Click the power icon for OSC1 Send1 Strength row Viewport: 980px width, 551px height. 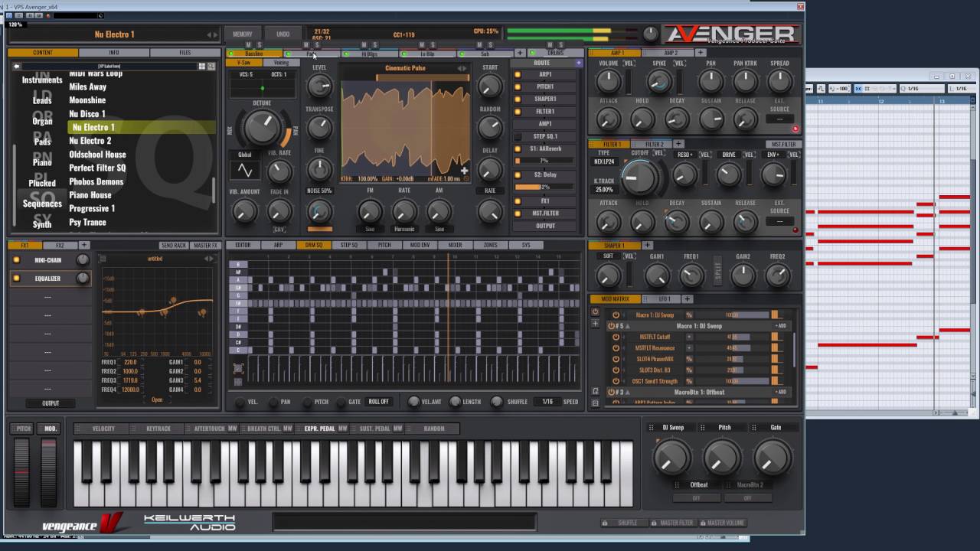(616, 381)
